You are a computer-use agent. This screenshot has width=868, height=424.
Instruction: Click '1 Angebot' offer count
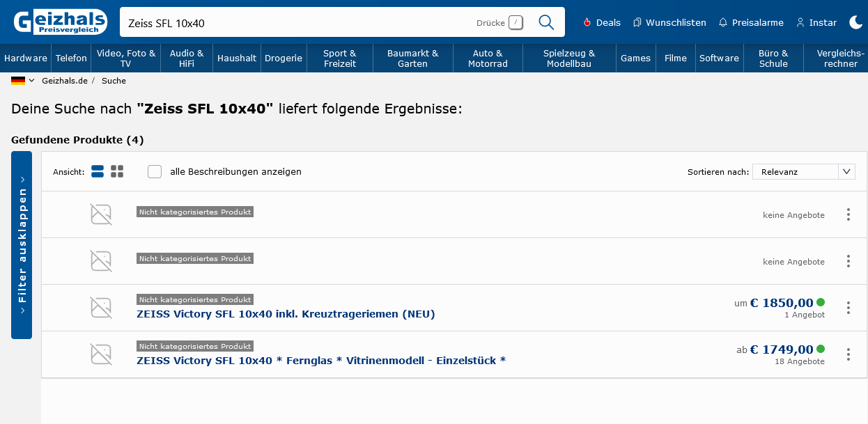[x=805, y=315]
